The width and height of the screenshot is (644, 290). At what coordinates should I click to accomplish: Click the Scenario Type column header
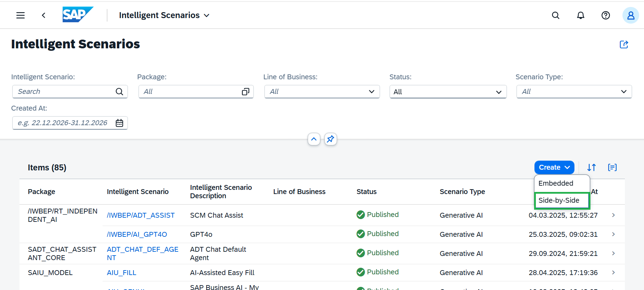tap(462, 192)
